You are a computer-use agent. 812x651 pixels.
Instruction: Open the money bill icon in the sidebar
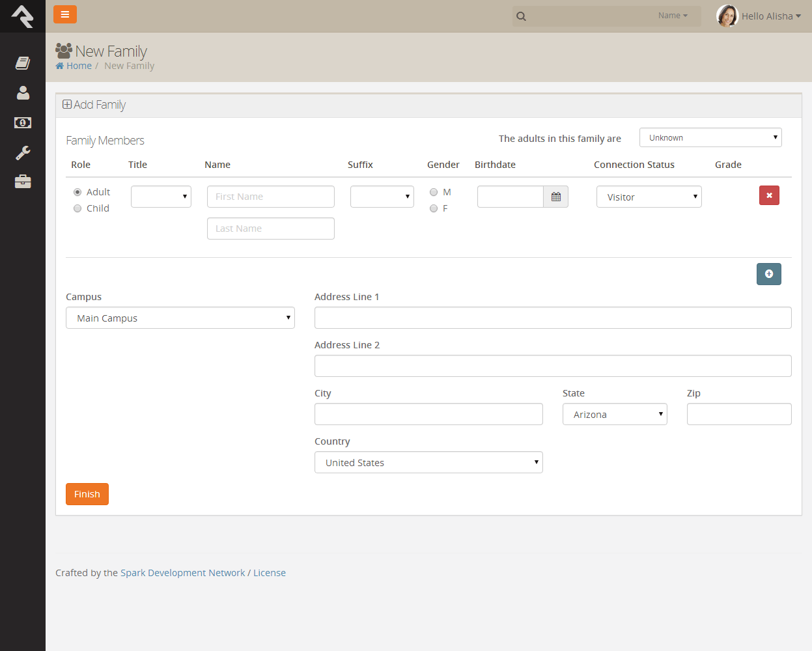pos(23,122)
